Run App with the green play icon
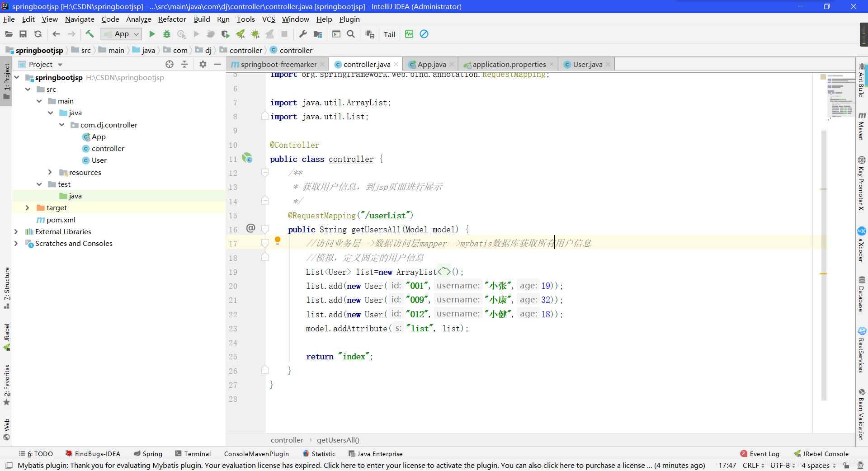 pos(152,34)
